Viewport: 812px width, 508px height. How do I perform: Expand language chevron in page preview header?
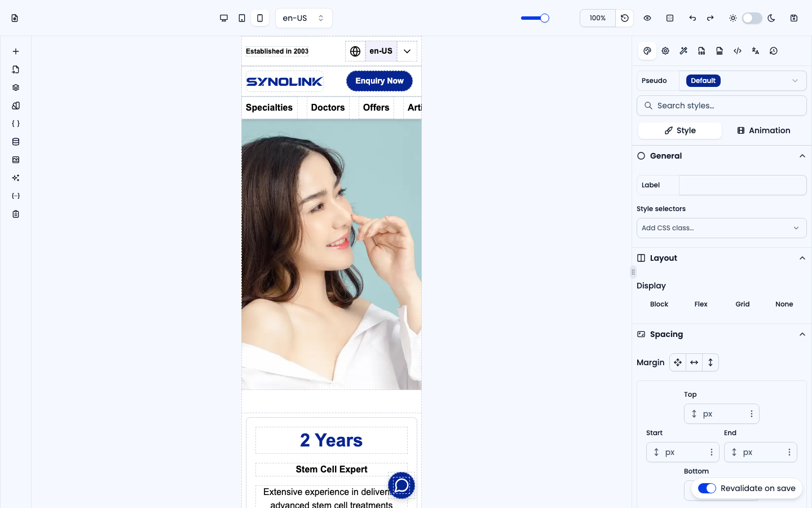click(x=407, y=51)
